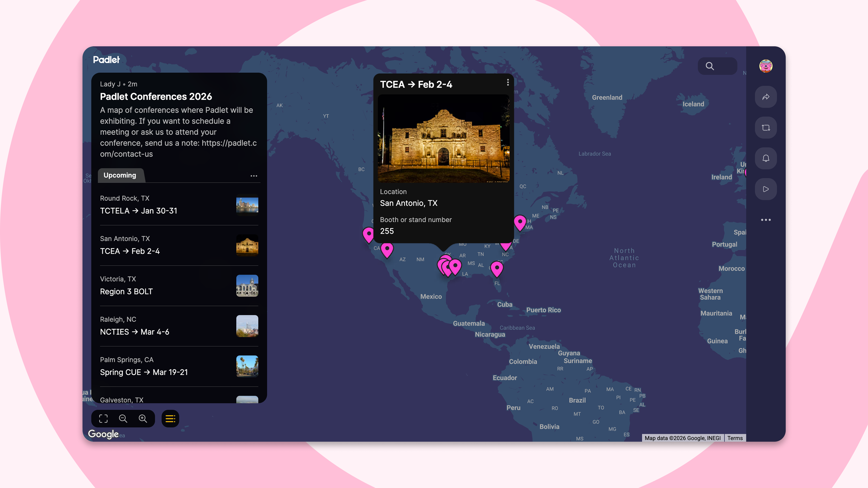Viewport: 868px width, 488px height.
Task: Open the TCEA post vertical-dots menu
Action: (x=508, y=82)
